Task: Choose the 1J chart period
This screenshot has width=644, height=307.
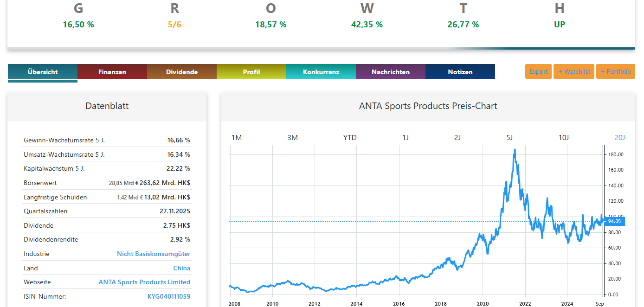Action: click(406, 138)
